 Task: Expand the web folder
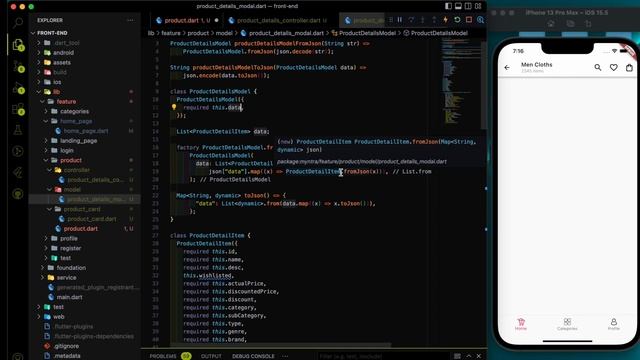(58, 317)
